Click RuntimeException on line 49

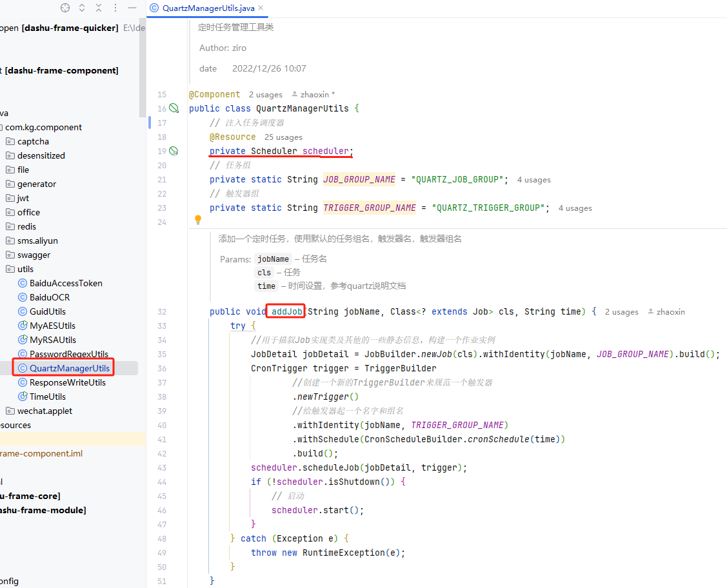tap(344, 553)
